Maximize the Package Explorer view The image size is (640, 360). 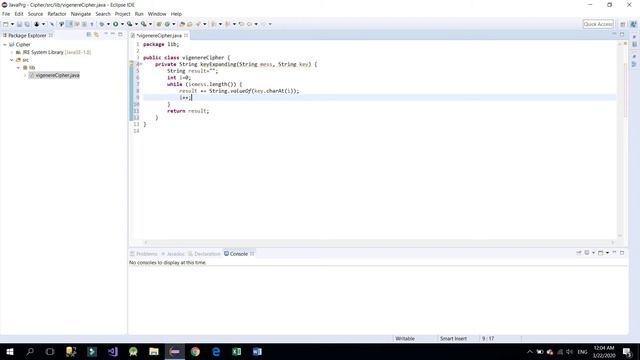point(120,35)
